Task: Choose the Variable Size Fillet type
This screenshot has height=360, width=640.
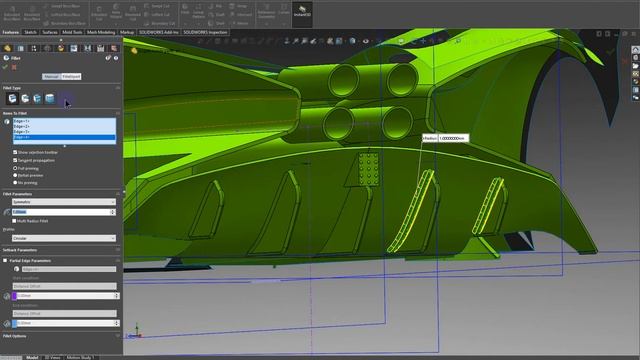Action: (25, 98)
